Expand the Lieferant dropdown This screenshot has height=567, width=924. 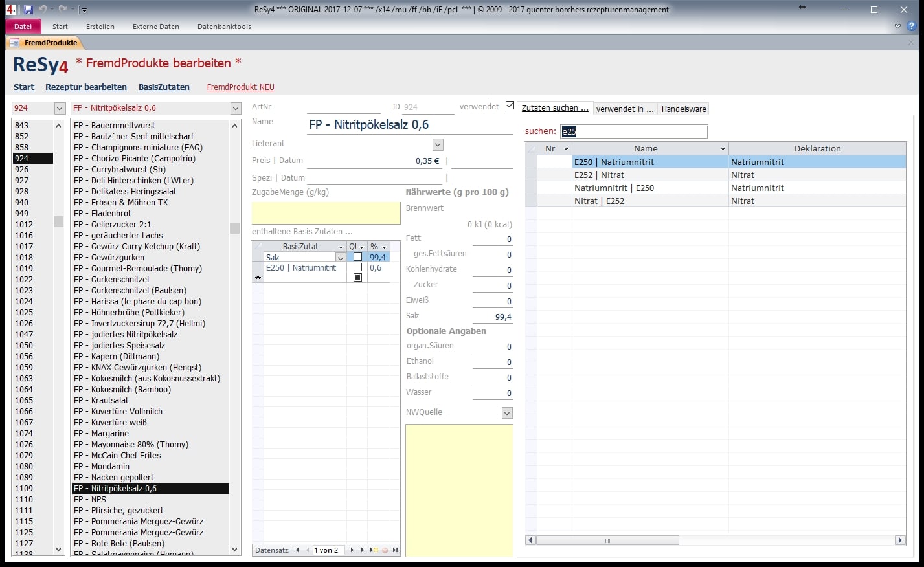[438, 144]
